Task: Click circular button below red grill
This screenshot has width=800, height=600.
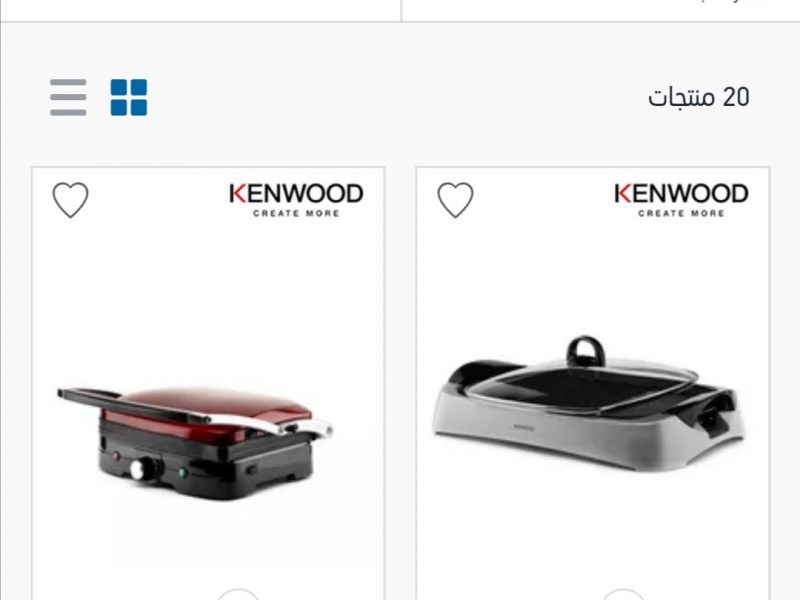Action: 238,594
